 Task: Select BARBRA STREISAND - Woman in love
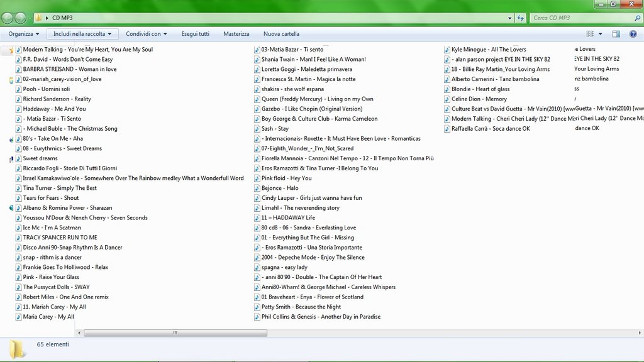pyautogui.click(x=66, y=69)
